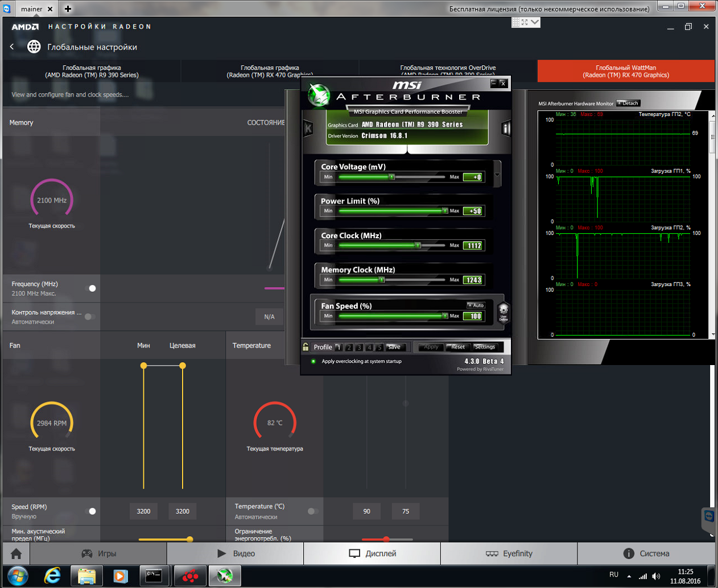Image resolution: width=718 pixels, height=588 pixels.
Task: Click the Fan Speed value field 100
Action: click(x=473, y=316)
